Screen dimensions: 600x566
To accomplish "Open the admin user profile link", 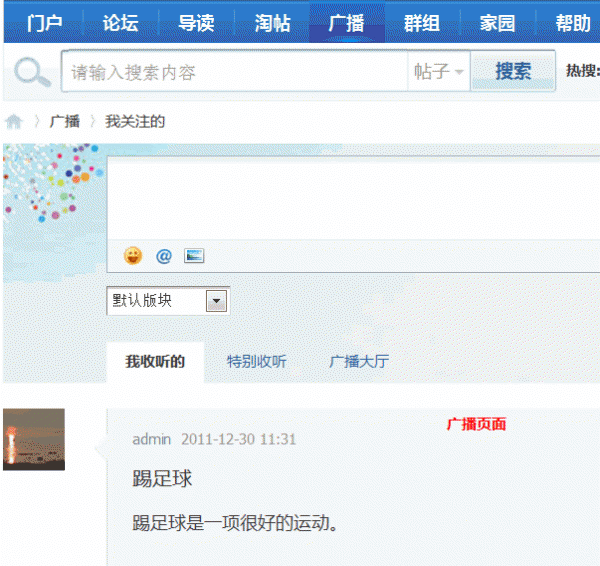I will click(x=152, y=439).
